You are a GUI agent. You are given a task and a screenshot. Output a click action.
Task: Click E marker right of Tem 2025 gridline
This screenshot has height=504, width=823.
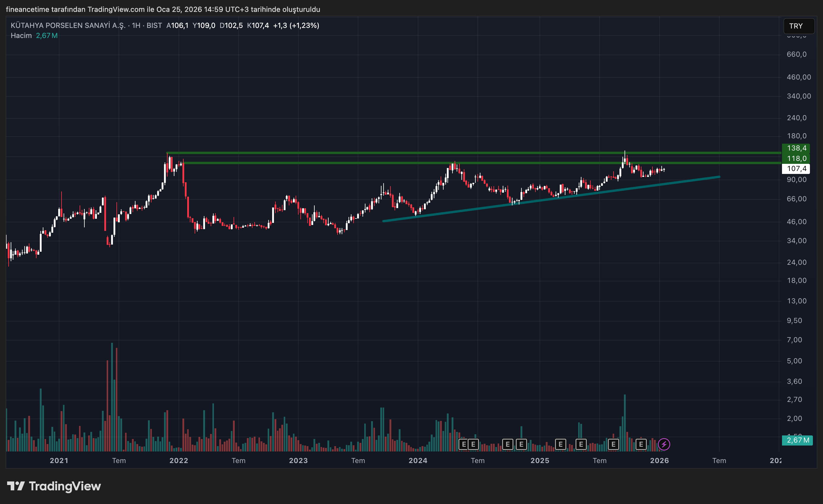point(613,444)
